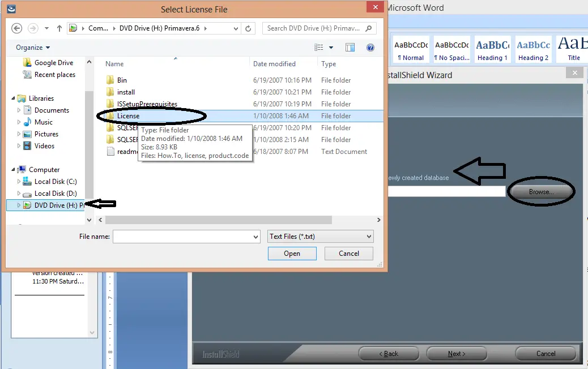Select the install folder

point(126,92)
